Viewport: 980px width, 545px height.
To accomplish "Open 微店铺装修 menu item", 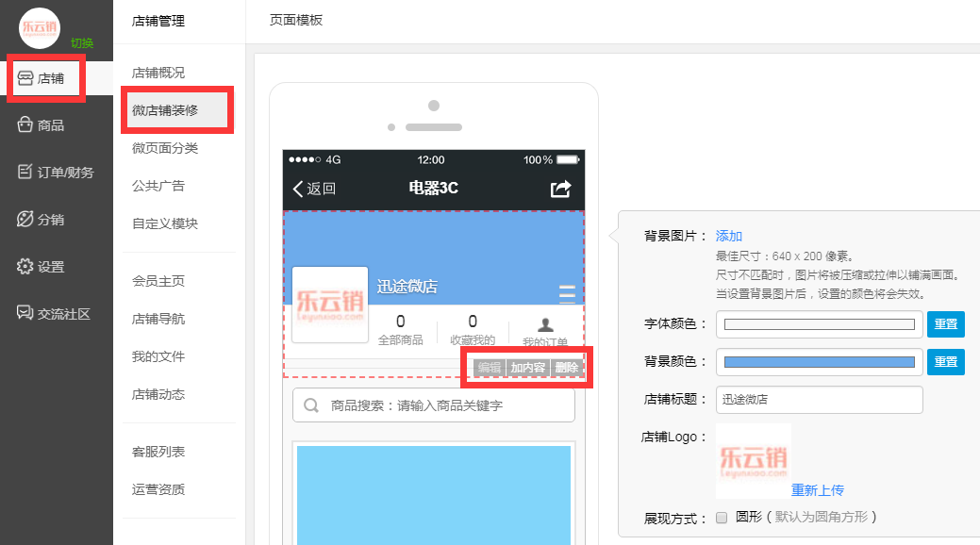I will point(165,110).
